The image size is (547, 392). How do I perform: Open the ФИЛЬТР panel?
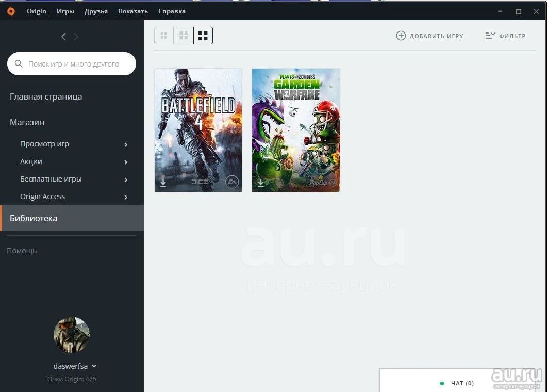pyautogui.click(x=505, y=36)
